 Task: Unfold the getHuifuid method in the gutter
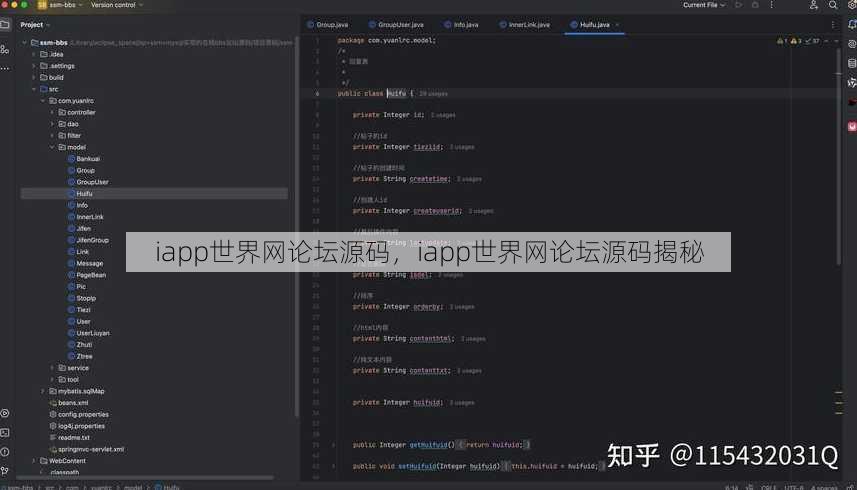(333, 445)
